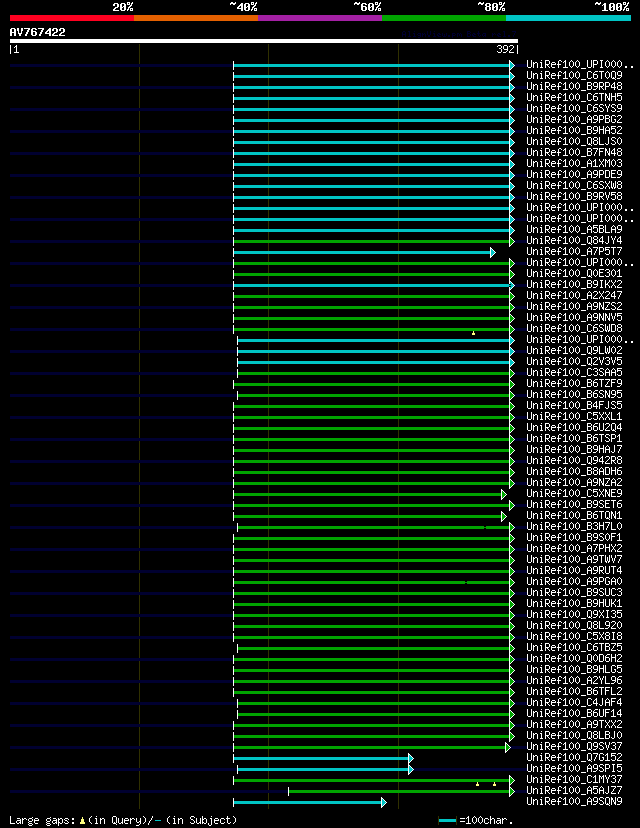
Task: Click the cyan alignment bar of UniRef100_A7P5T7
Action: click(362, 252)
